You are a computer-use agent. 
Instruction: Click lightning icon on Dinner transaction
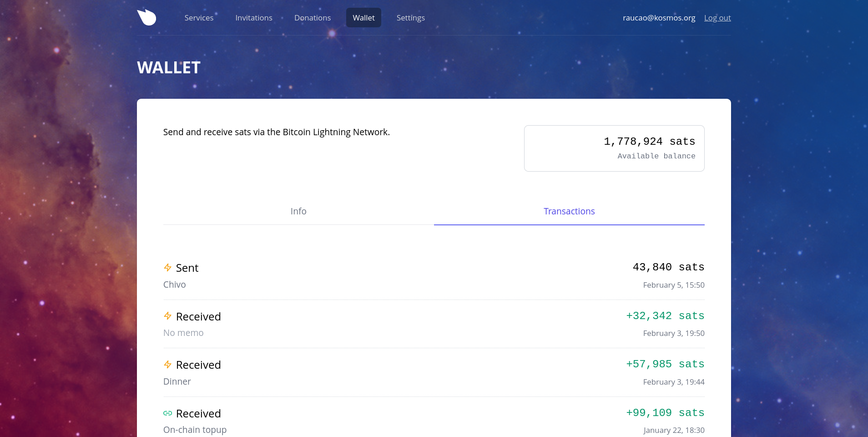coord(167,365)
